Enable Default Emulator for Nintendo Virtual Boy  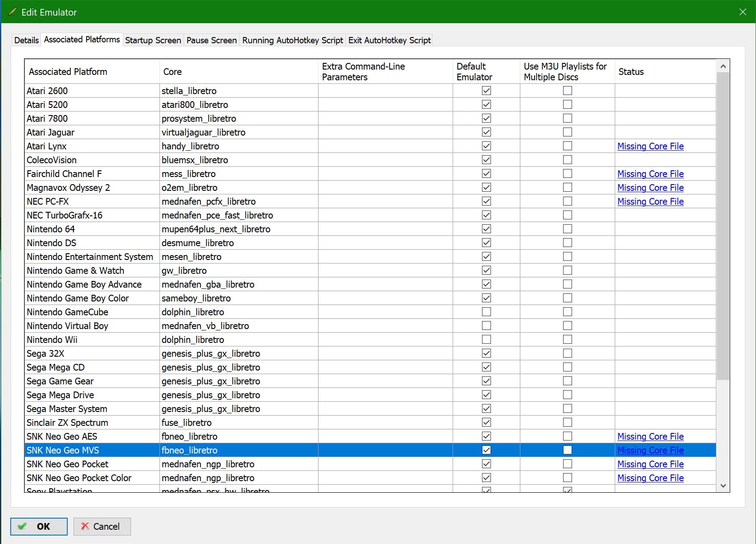click(486, 326)
